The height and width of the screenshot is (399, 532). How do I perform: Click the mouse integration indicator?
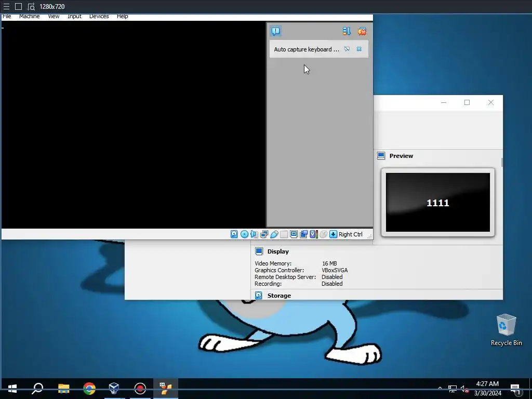click(324, 234)
